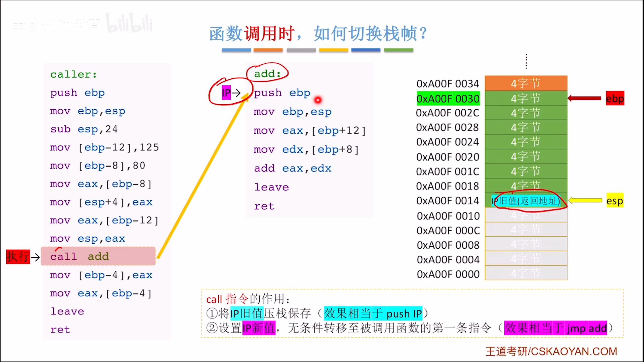Screen dimensions: 644x362
Task: Click the red 执行 execution label
Action: tap(18, 257)
